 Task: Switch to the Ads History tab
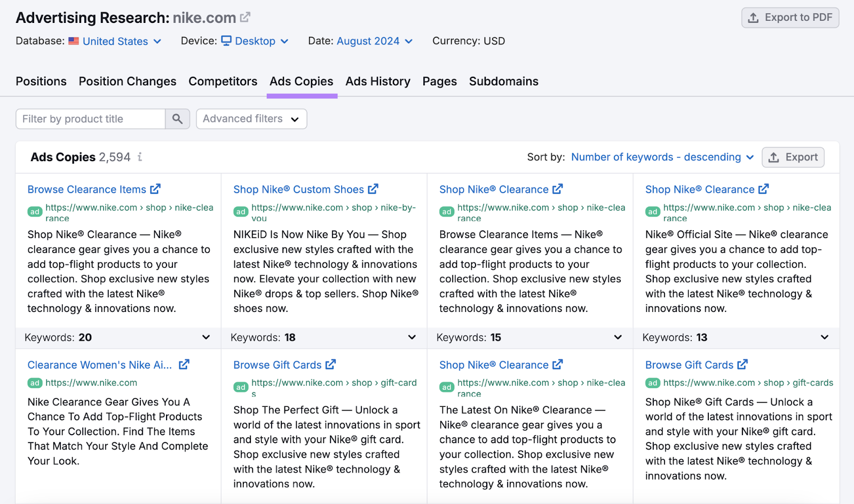[378, 82]
